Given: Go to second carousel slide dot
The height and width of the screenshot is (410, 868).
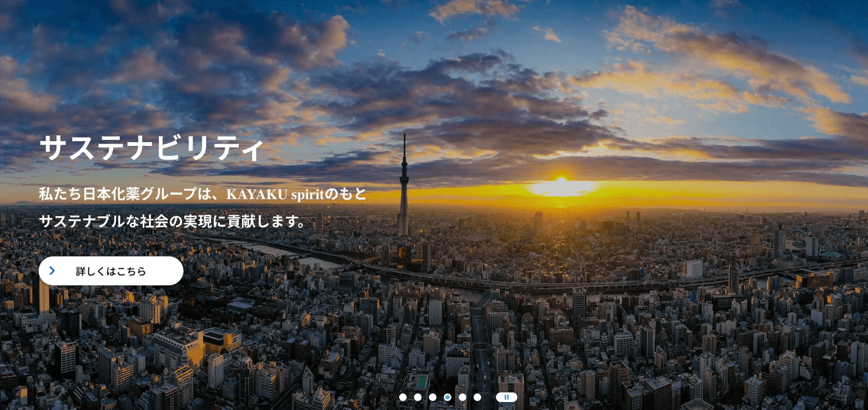Looking at the screenshot, I should 418,397.
